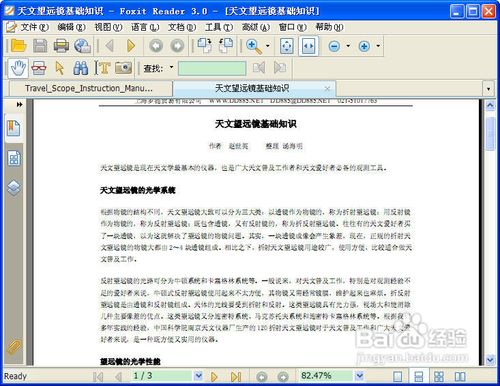Screen dimensions: 500x386
Task: Open search with the binoculars icon
Action: click(81, 68)
